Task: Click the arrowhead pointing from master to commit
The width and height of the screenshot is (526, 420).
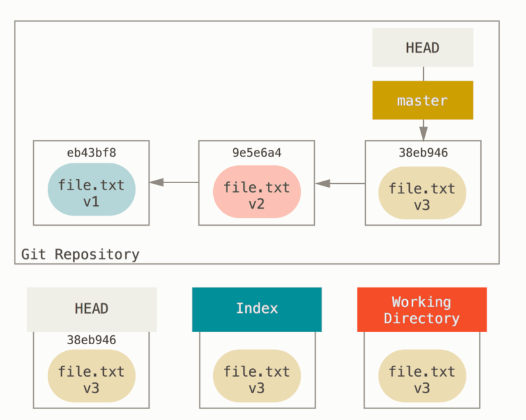Action: [x=423, y=134]
